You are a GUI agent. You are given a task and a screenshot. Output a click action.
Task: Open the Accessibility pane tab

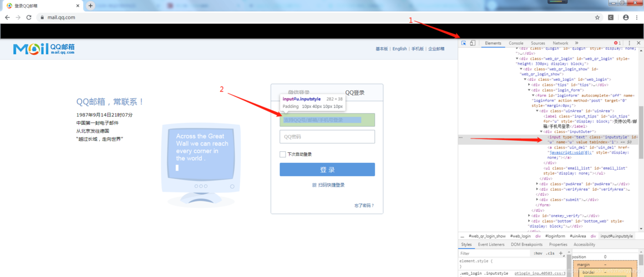tap(585, 244)
